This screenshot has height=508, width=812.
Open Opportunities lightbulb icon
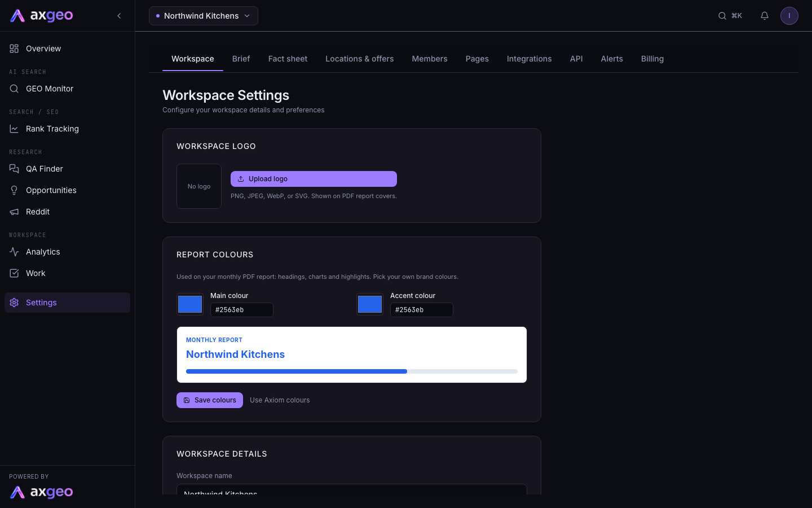point(14,190)
